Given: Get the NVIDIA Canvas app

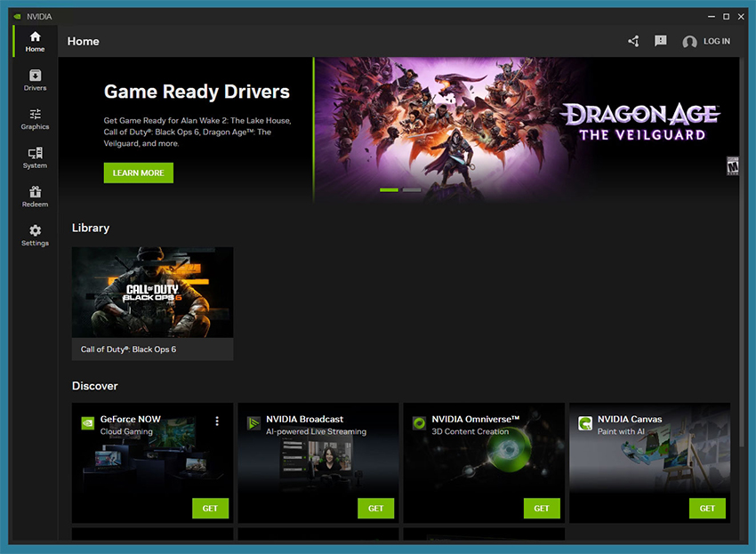Looking at the screenshot, I should point(707,508).
